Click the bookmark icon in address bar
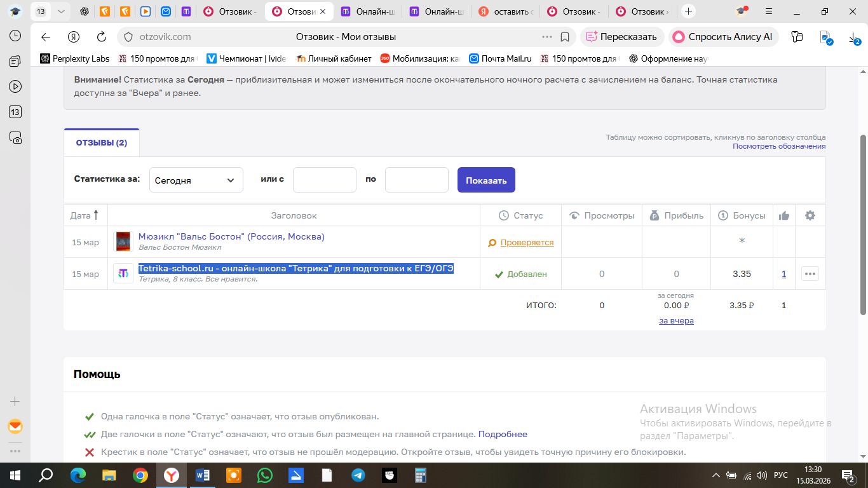Viewport: 868px width, 488px height. tap(565, 37)
